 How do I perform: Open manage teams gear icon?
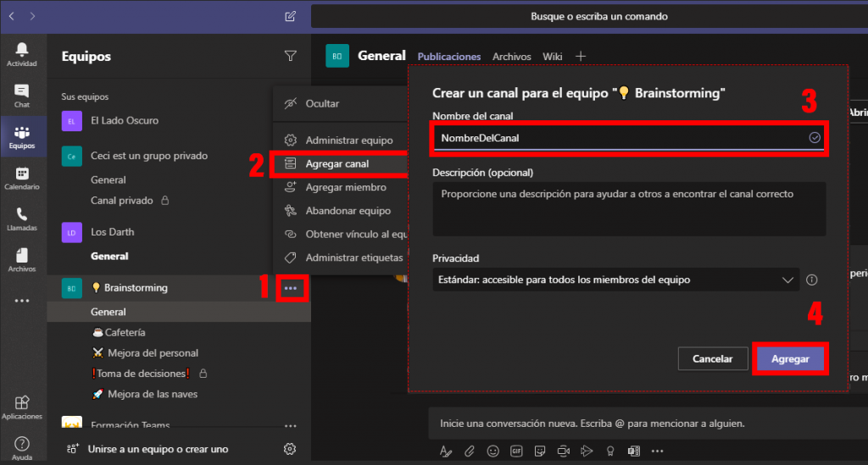pyautogui.click(x=290, y=449)
